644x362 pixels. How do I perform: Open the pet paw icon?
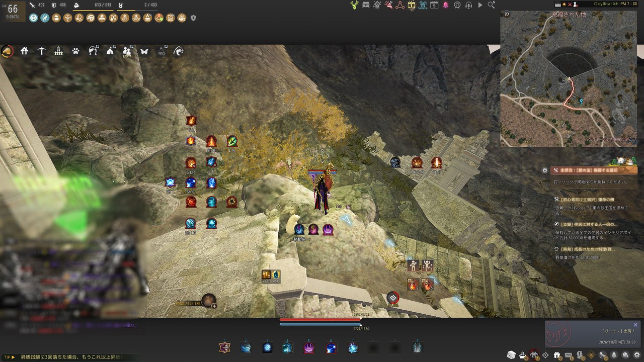coord(75,51)
